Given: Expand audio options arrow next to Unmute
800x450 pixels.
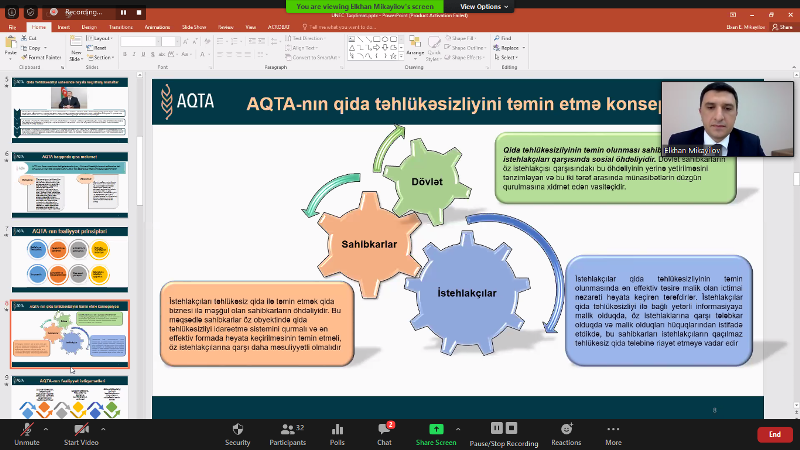Looking at the screenshot, I should pos(46,429).
